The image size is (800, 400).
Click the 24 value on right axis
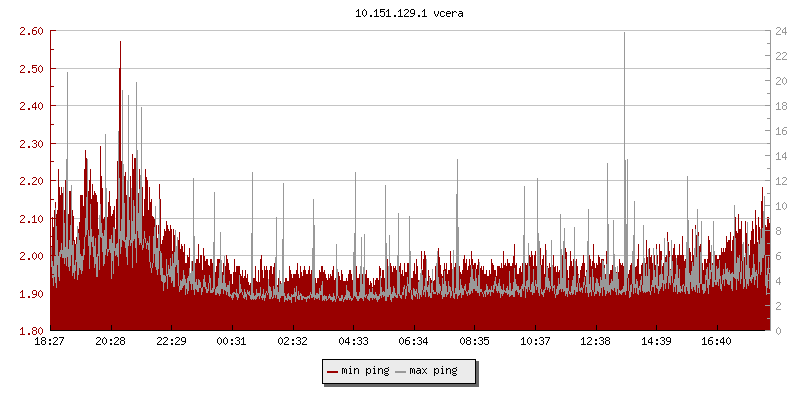[x=761, y=31]
